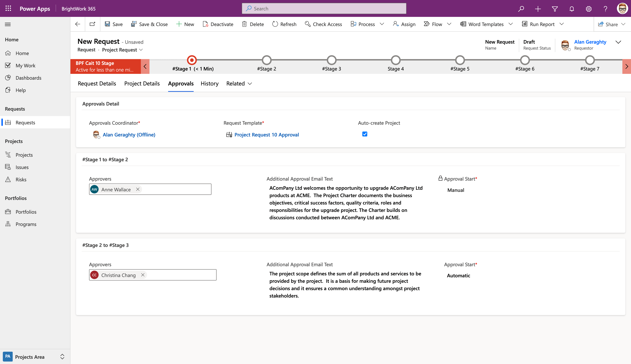Select Stage 4 marker
Screen dimensions: 631x364
(396, 60)
